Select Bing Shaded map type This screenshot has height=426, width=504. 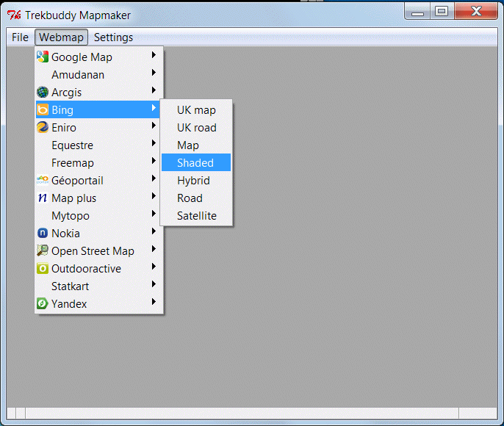[195, 163]
